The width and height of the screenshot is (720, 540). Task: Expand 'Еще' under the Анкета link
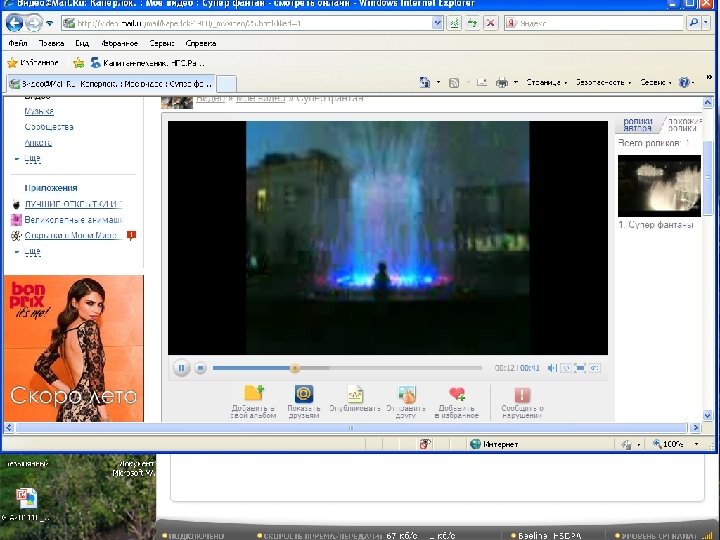(32, 158)
